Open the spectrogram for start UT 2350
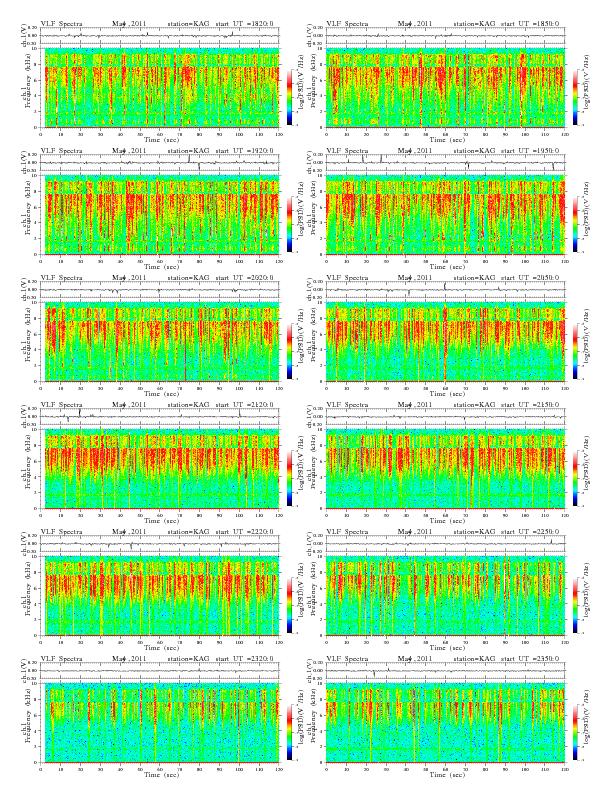 point(446,723)
